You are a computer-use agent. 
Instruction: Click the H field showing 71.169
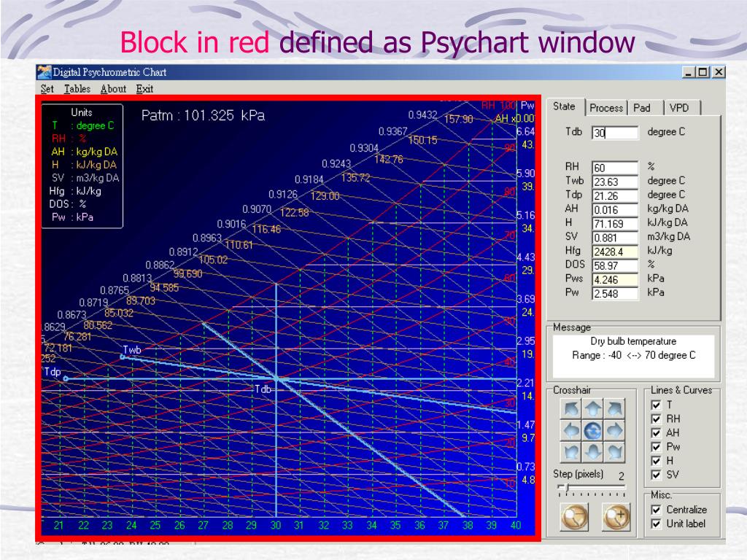[x=615, y=223]
